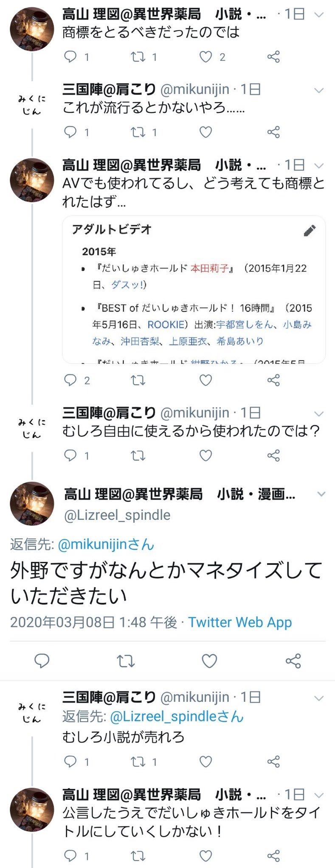Open the '@mikunijinさん' reply-to mention link
This screenshot has width=335, height=868.
[x=106, y=544]
